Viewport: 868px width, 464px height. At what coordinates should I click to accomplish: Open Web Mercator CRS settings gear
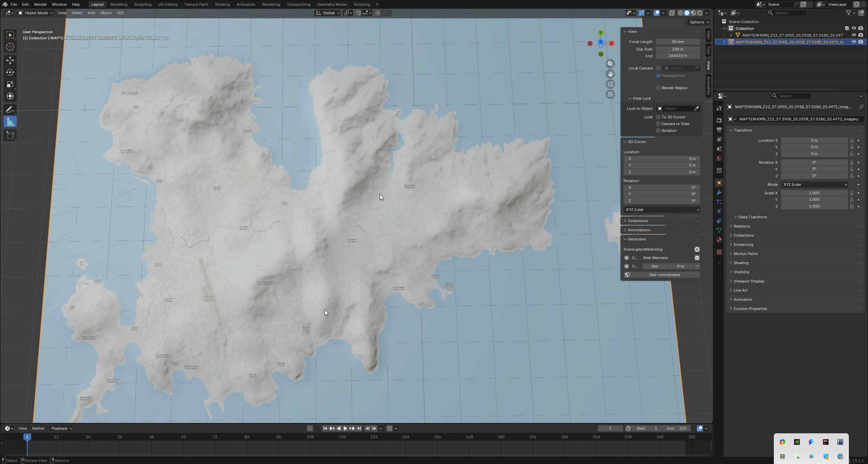point(697,258)
